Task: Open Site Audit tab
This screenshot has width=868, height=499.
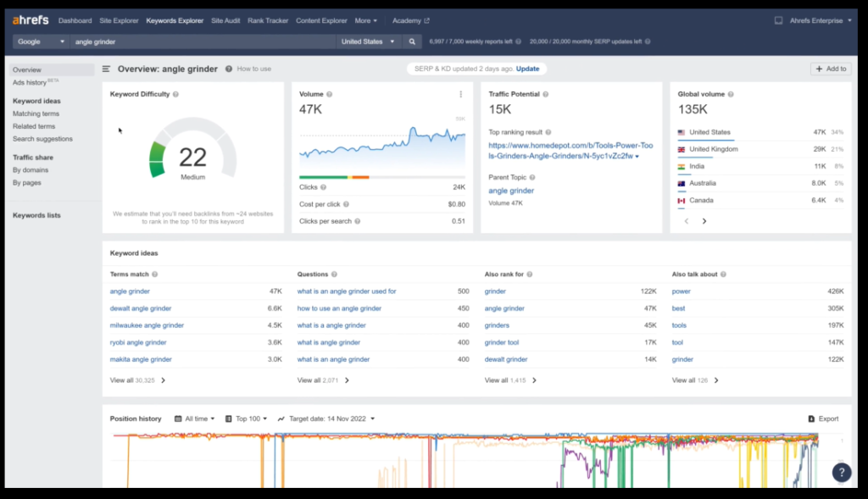Action: (x=225, y=21)
